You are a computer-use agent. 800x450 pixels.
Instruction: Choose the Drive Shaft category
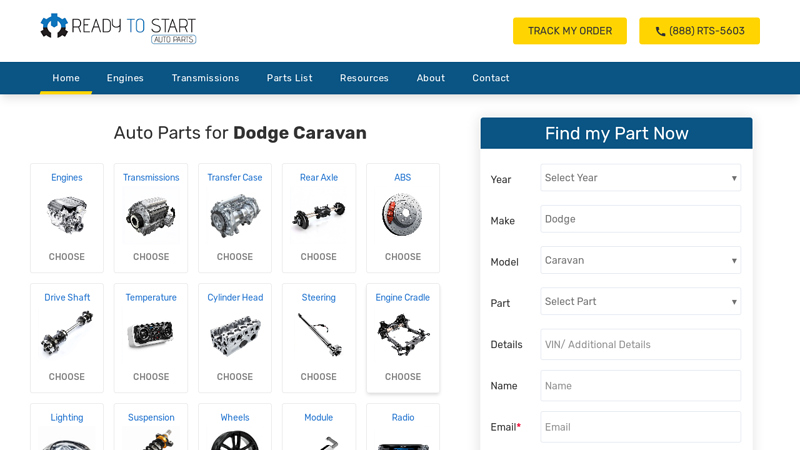point(67,377)
